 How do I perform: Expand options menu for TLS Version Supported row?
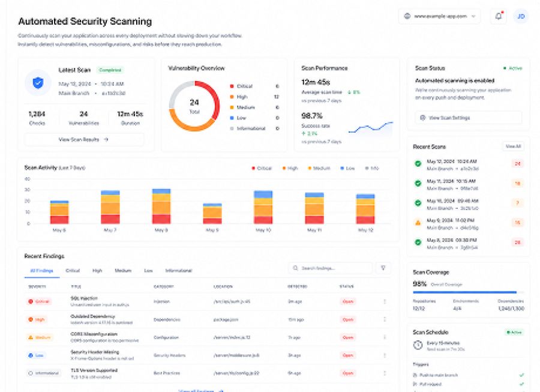385,373
